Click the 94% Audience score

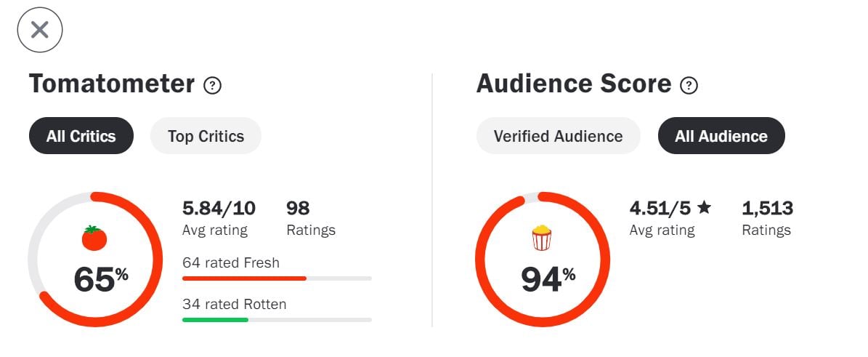[x=548, y=279]
